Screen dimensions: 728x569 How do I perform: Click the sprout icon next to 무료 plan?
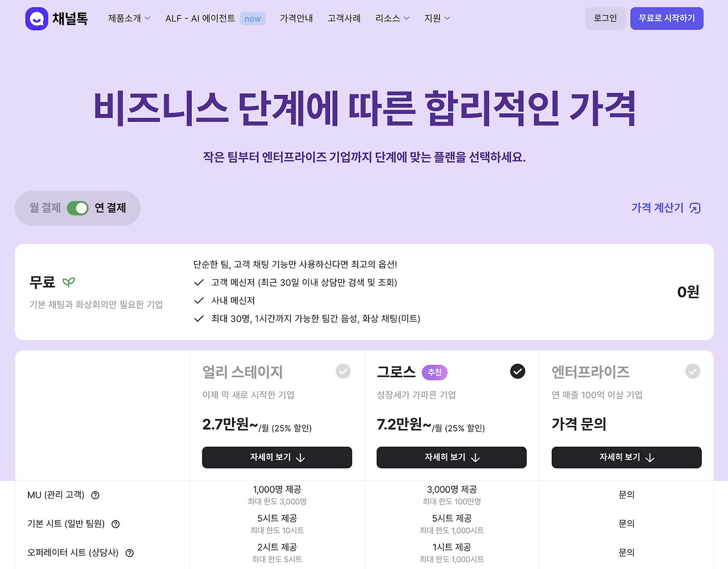tap(67, 281)
